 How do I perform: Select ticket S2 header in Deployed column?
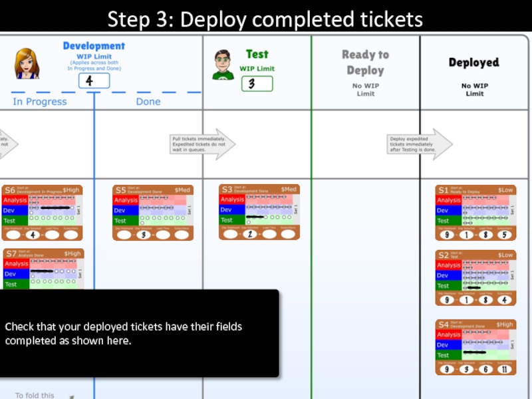[x=475, y=255]
